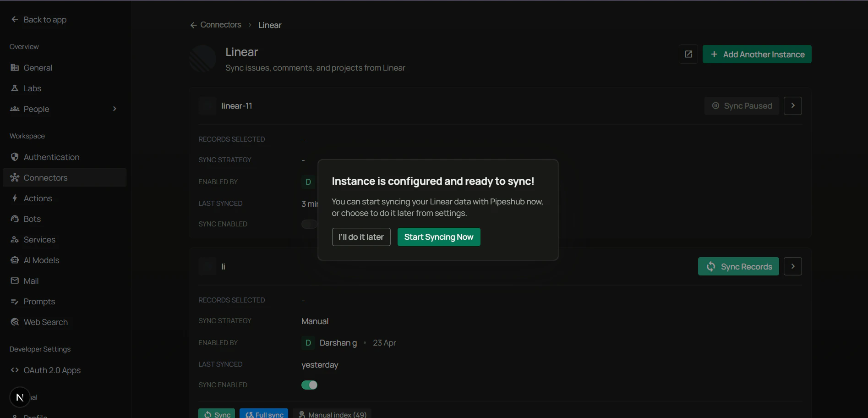Click Add Another Instance
868x418 pixels.
click(x=757, y=54)
